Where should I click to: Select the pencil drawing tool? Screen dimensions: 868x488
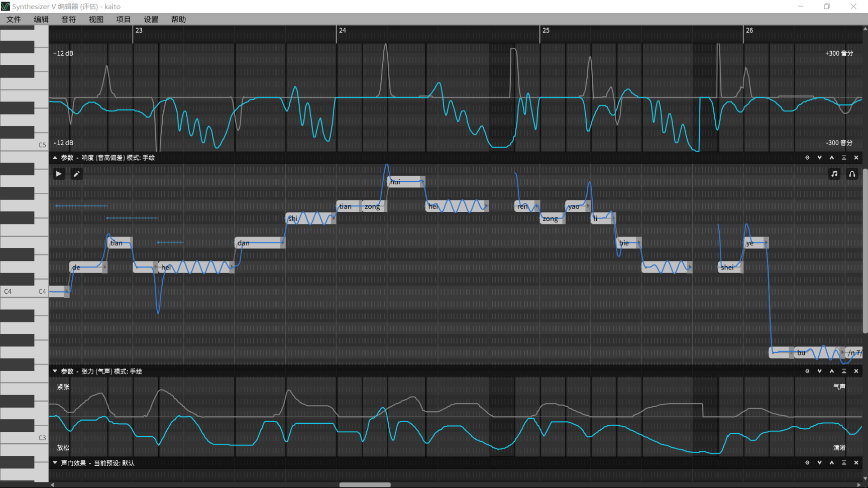pyautogui.click(x=77, y=174)
